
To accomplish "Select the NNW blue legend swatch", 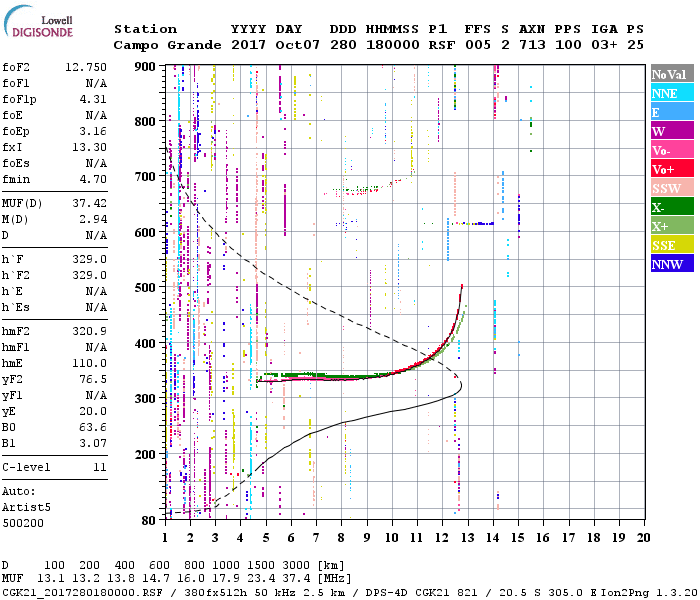I will [671, 264].
